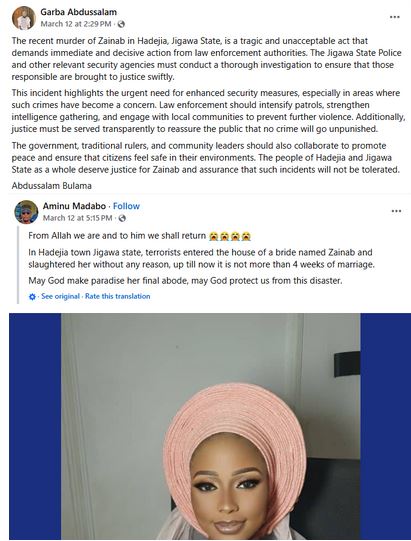Open Garba Abdussalam's profile picture
Screen dimensions: 411x541
click(23, 18)
